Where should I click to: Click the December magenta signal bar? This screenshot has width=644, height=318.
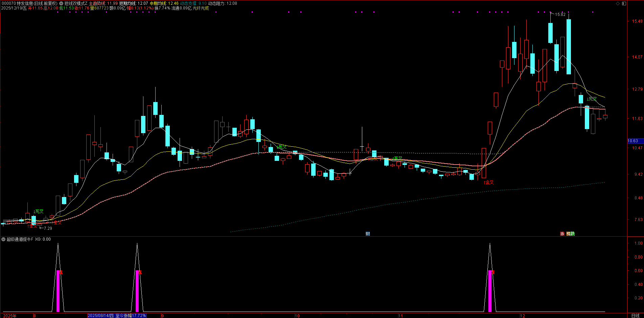pos(490,291)
